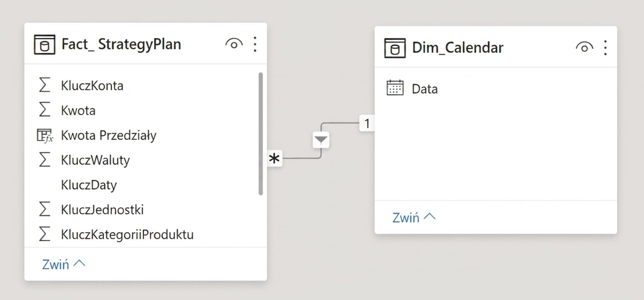Click the Fact_ StrategyPlan field list scrollbar
Screen dimensions: 644x300
[260, 134]
